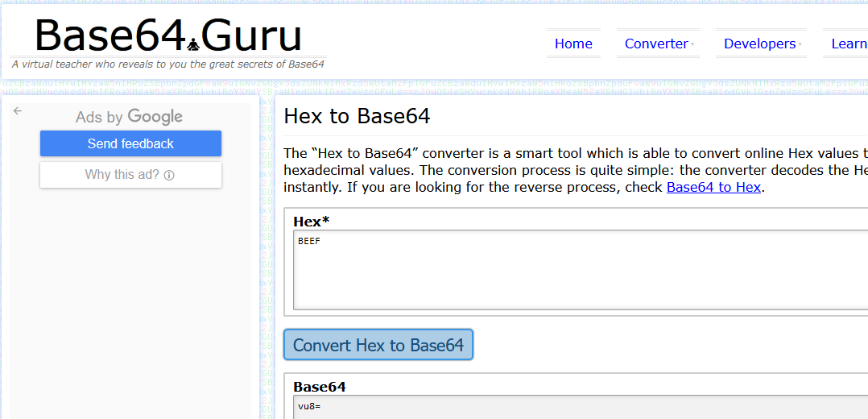Viewport: 868px width, 419px height.
Task: Click Convert Hex to Base64 button
Action: (378, 345)
